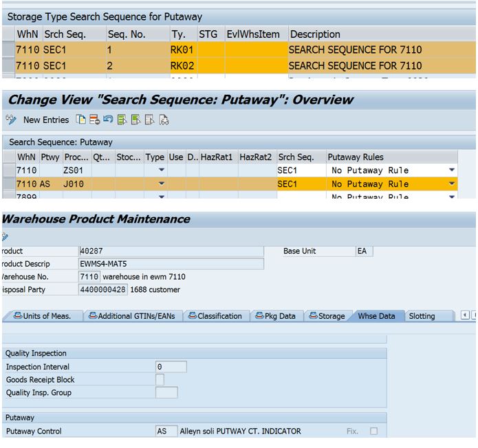The width and height of the screenshot is (478, 448).
Task: Click the tab scroll-left arrow button
Action: point(465,316)
